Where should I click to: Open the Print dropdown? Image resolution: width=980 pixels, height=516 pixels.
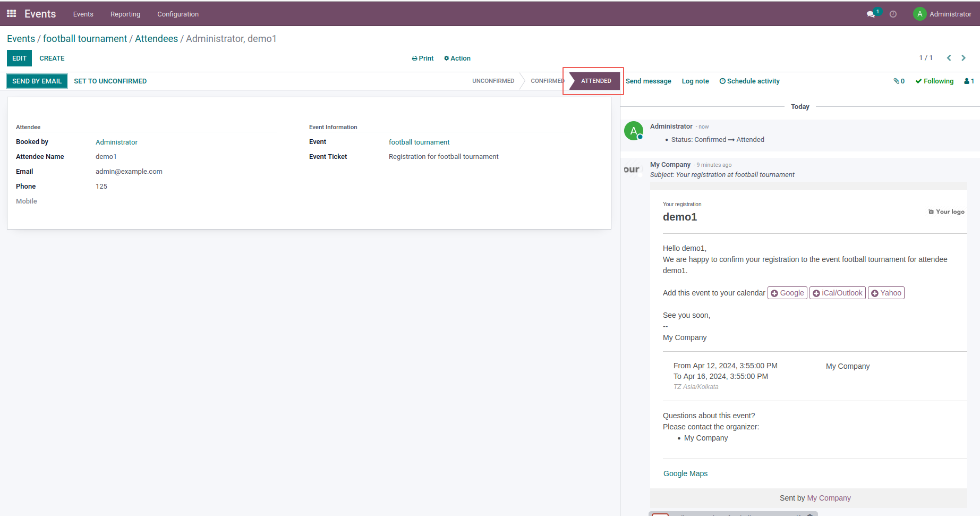423,58
